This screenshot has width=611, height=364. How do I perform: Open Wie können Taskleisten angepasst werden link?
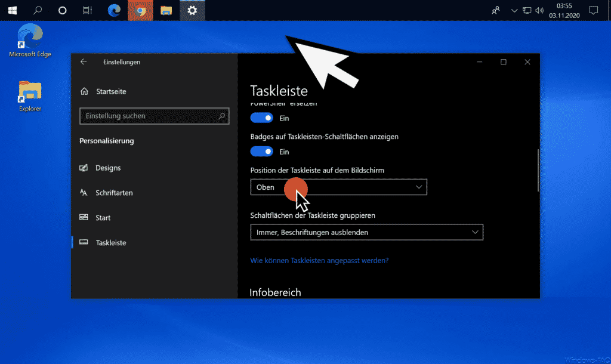(x=319, y=261)
